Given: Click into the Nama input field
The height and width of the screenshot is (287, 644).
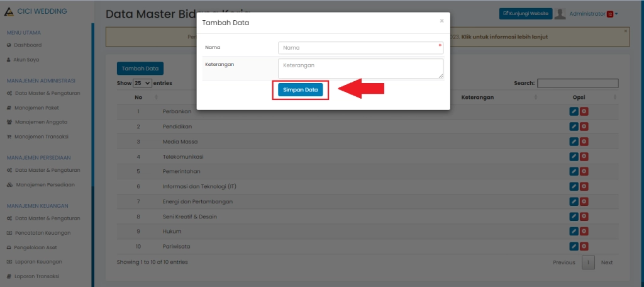Looking at the screenshot, I should [x=360, y=48].
